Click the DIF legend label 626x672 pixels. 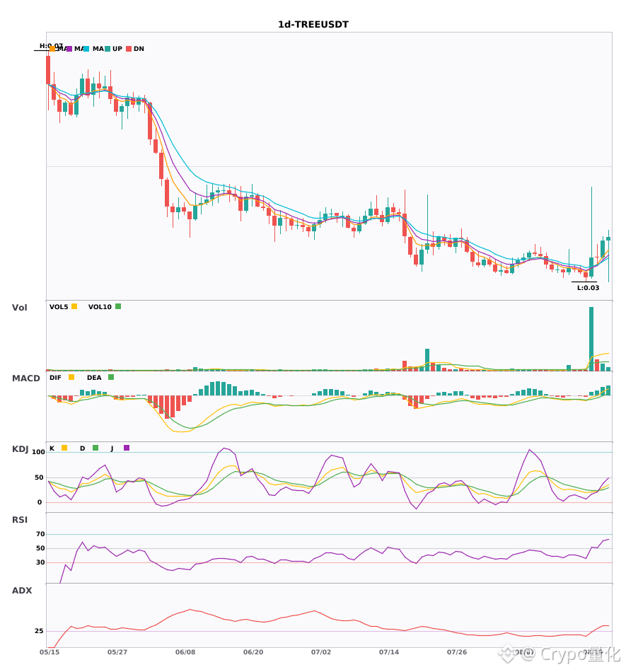pyautogui.click(x=55, y=378)
